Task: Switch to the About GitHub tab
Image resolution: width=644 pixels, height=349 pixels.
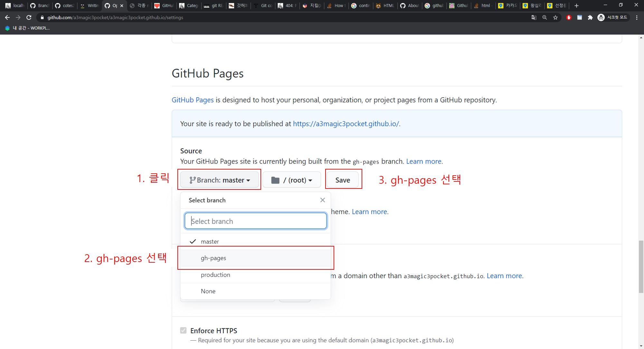Action: point(410,5)
